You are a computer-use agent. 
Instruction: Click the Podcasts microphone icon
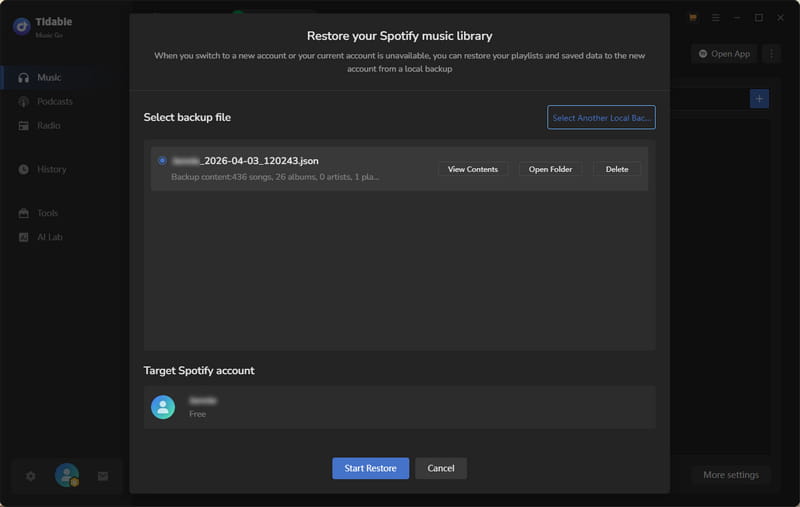tap(23, 102)
